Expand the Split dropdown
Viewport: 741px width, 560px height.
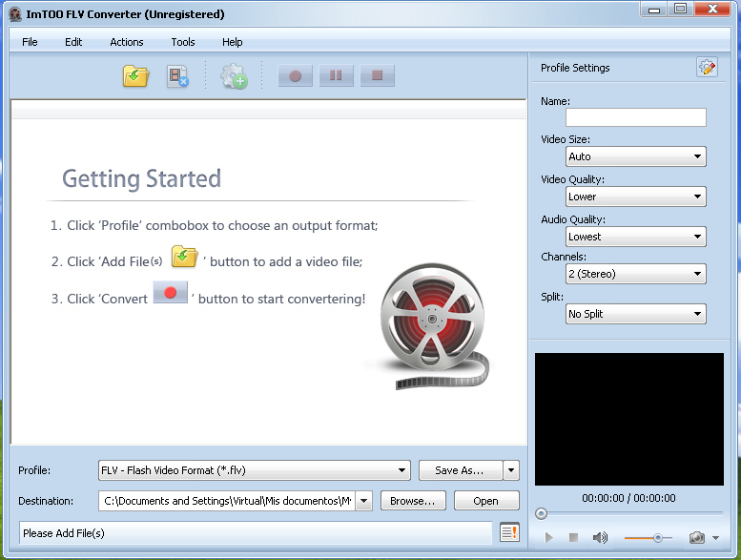[635, 314]
